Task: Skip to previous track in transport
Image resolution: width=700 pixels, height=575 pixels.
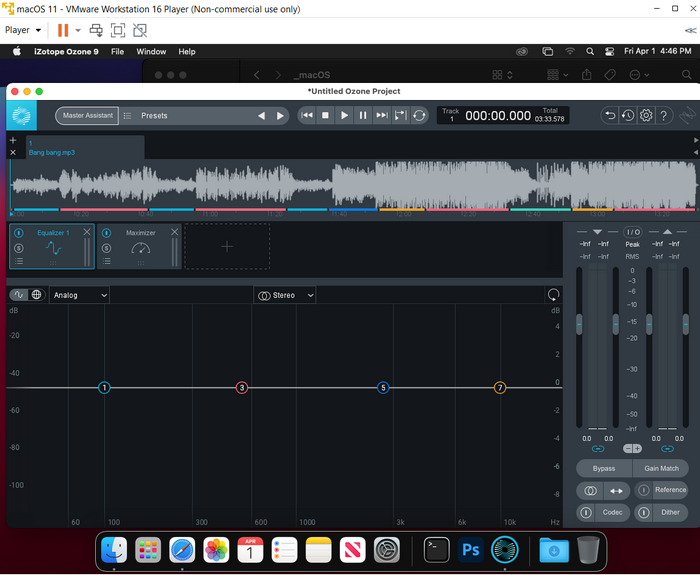Action: tap(307, 116)
